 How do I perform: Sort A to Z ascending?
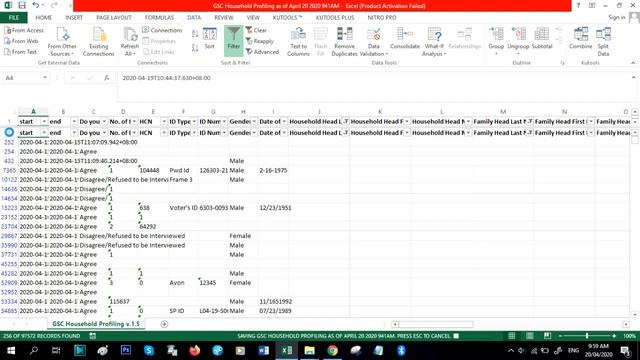pos(195,34)
